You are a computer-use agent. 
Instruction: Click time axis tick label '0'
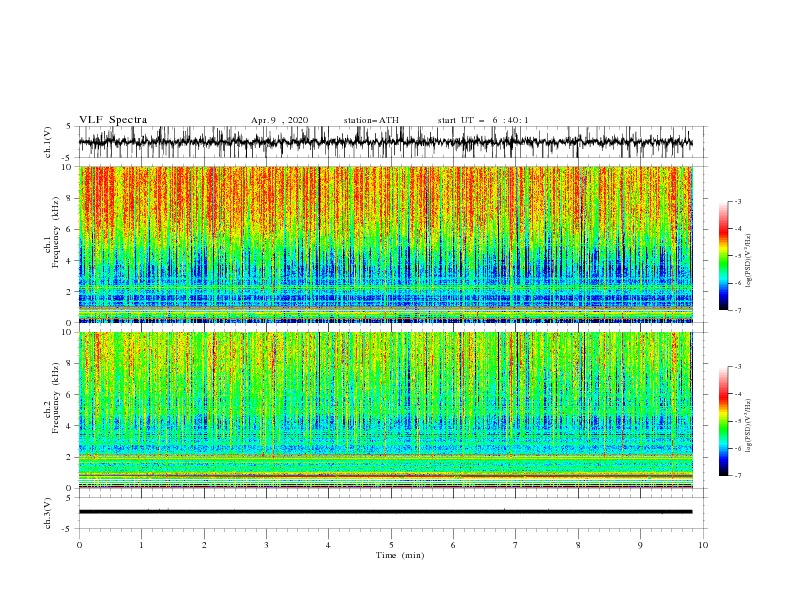(79, 545)
